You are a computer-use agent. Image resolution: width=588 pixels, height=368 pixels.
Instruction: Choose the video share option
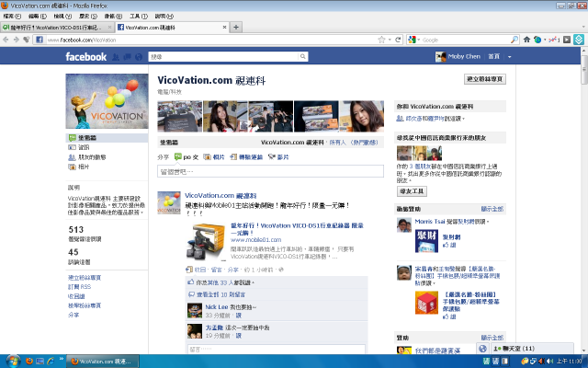point(278,157)
